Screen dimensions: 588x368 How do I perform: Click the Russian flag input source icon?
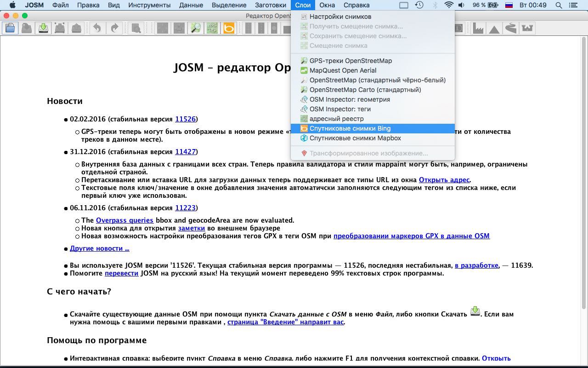[509, 5]
